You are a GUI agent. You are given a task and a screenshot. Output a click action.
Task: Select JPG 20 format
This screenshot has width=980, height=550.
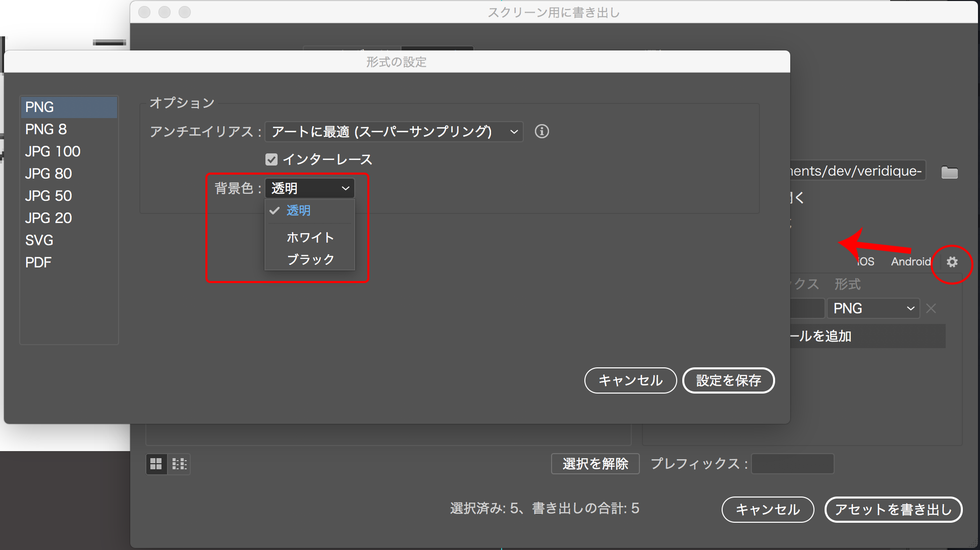69,218
